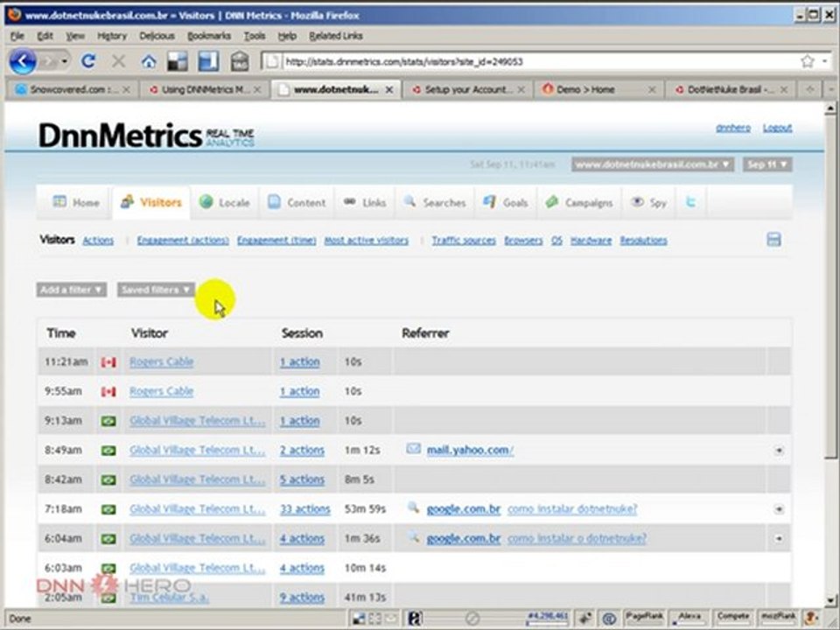
Task: Click the magnifier icon in 7:18am row
Action: [413, 507]
